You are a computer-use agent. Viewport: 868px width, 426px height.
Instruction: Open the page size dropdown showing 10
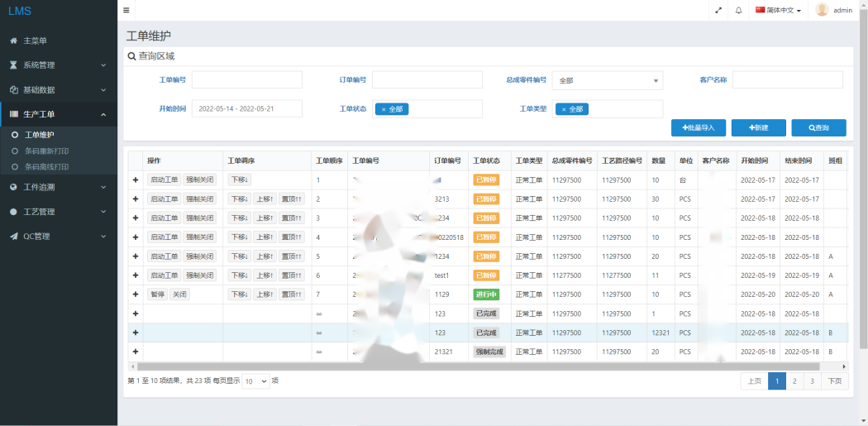tap(255, 381)
